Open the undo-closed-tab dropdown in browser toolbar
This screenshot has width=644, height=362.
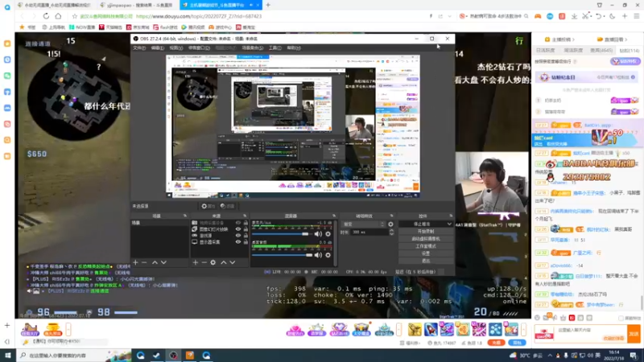coord(605,16)
